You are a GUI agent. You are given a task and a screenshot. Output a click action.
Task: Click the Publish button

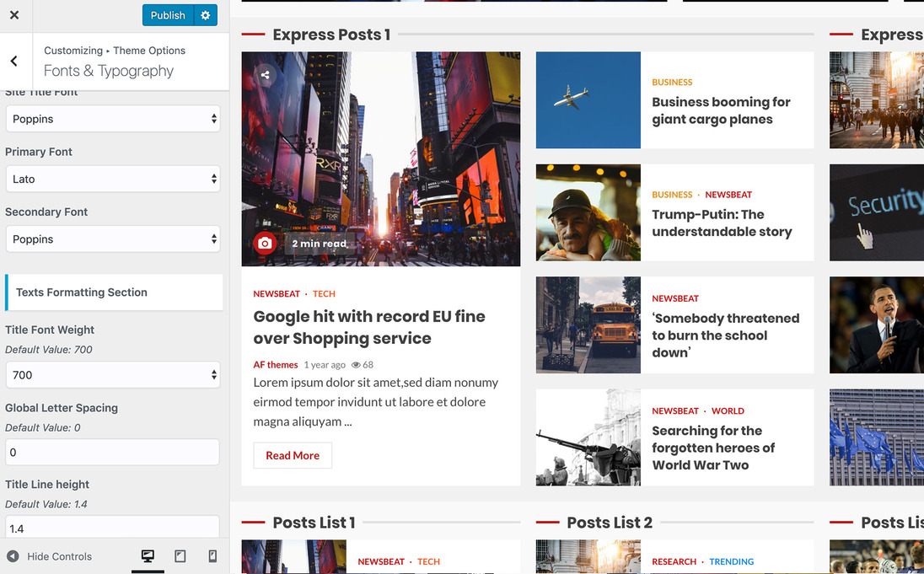[x=168, y=15]
